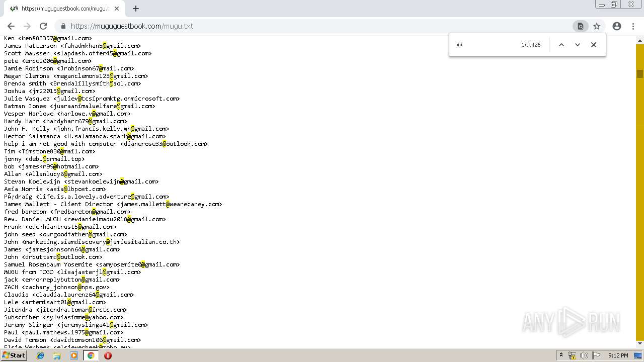The height and width of the screenshot is (362, 644).
Task: Click line 'john seed <ourgoodfather@gmail.com>'
Action: point(65,234)
